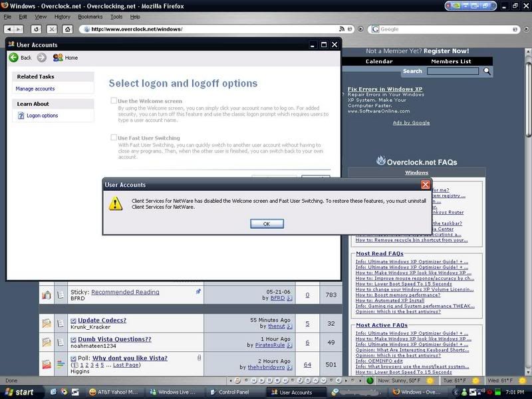Screen dimensions: 532x399
Task: Click Logon options help icon
Action: [x=21, y=115]
